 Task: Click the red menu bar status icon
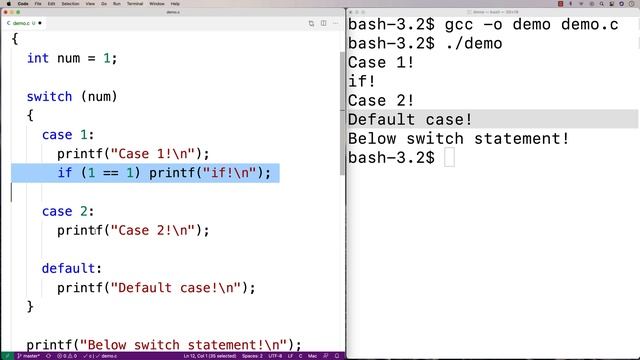(560, 4)
